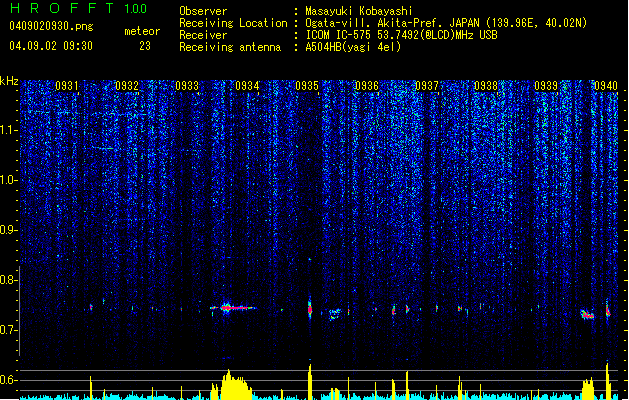Click the 0934 time marker
The image size is (629, 400).
pyautogui.click(x=247, y=86)
